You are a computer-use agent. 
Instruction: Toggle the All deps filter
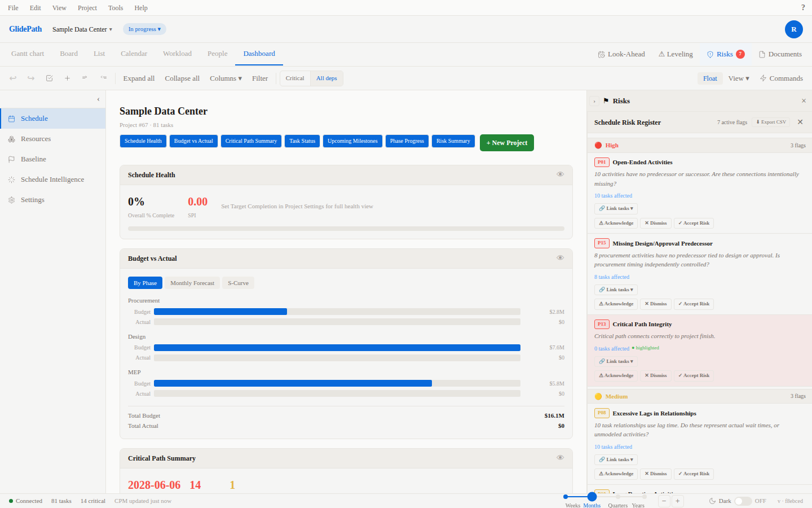tap(326, 78)
